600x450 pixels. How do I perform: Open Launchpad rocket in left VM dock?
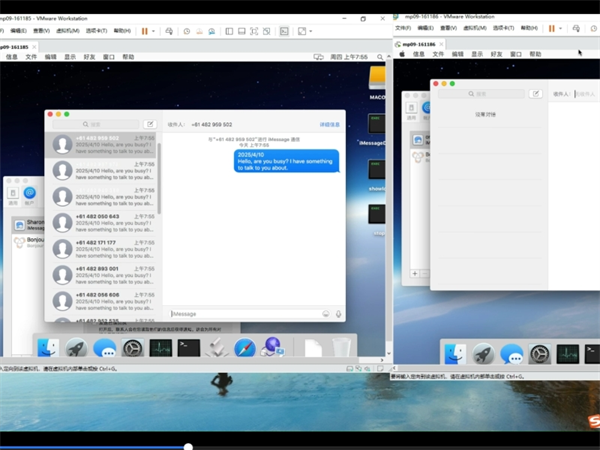[76, 348]
